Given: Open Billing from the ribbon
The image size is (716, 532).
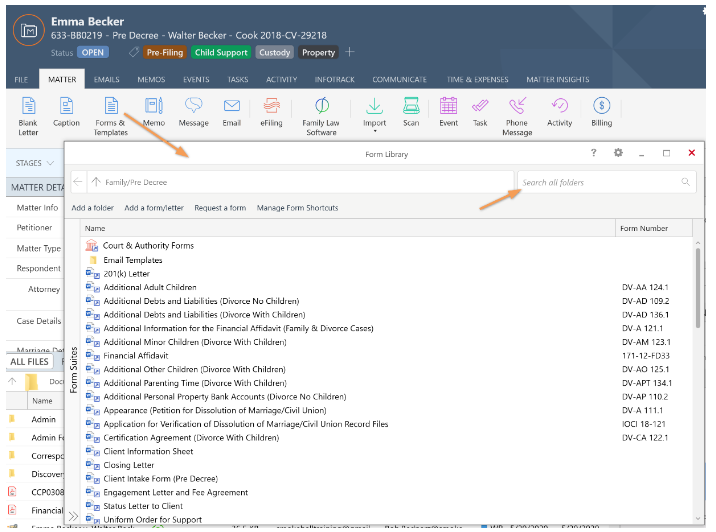Looking at the screenshot, I should click(x=601, y=112).
